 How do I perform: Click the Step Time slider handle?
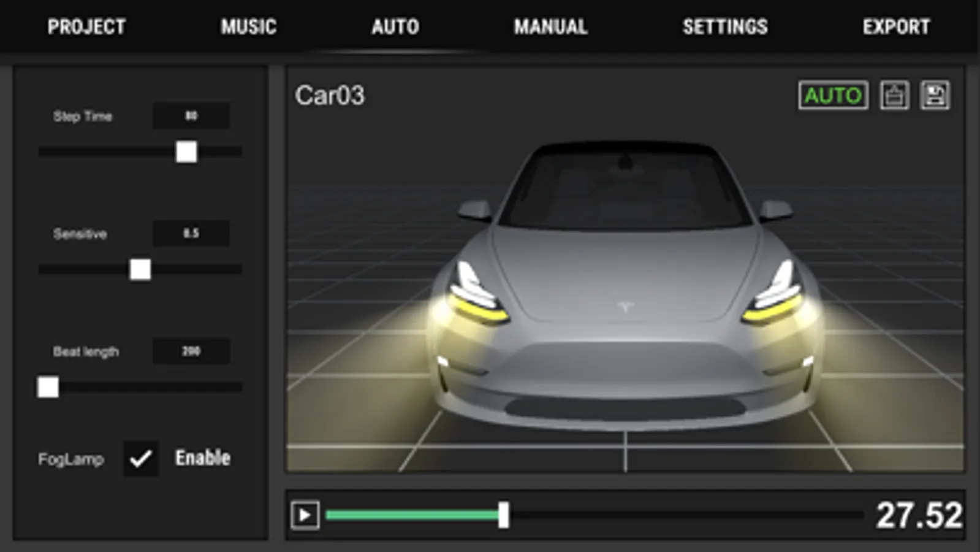(x=186, y=151)
